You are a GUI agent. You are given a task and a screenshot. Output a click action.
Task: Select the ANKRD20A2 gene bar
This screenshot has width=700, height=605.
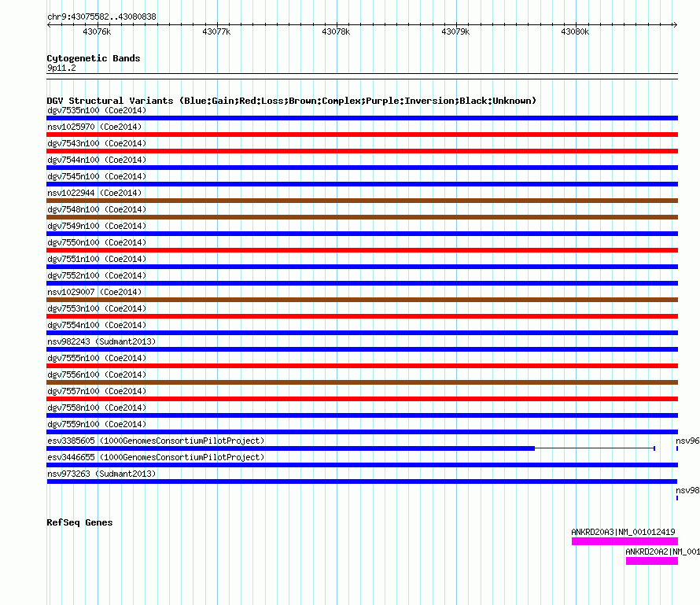tap(651, 561)
